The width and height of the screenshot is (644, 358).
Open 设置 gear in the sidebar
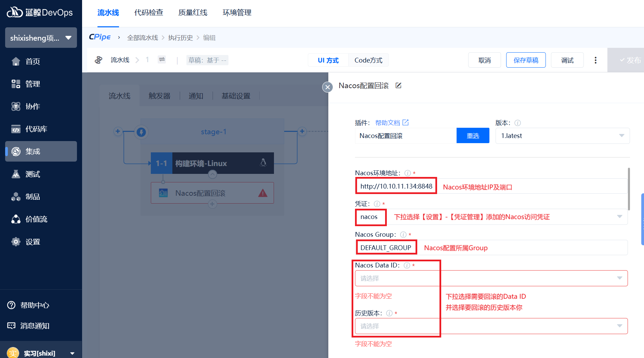click(x=16, y=242)
